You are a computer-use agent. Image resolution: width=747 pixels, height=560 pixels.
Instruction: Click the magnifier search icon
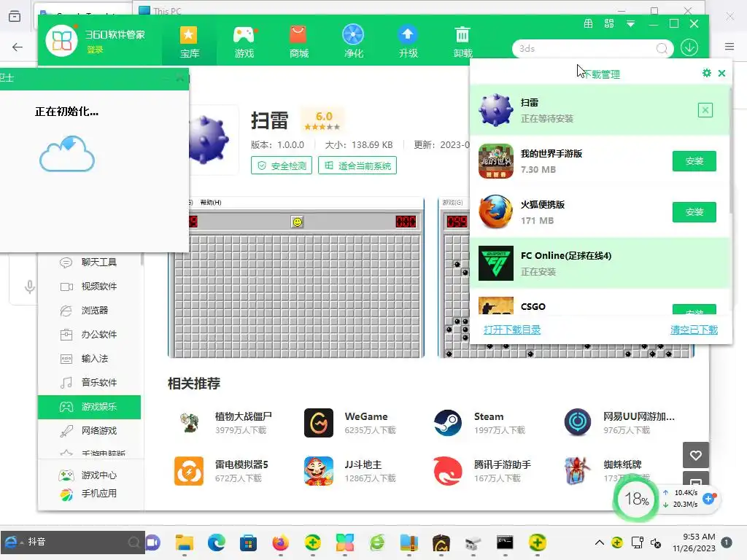pos(662,49)
